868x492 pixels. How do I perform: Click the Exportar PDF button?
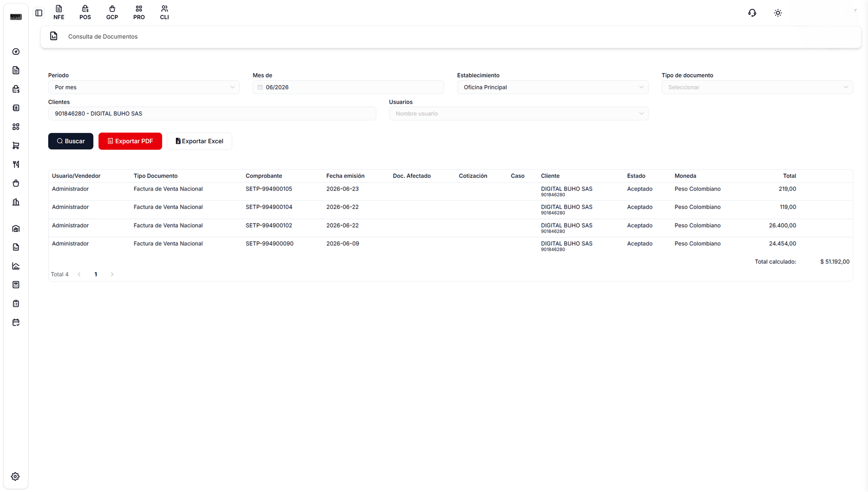pos(130,141)
